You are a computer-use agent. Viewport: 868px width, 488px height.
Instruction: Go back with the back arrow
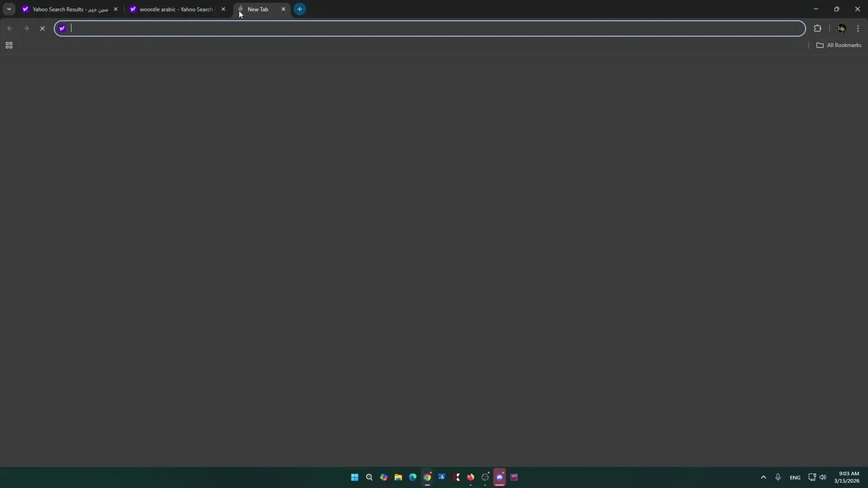(9, 28)
